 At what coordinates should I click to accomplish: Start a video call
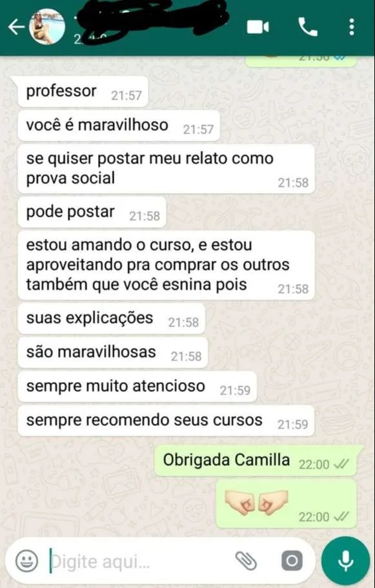coord(258,27)
